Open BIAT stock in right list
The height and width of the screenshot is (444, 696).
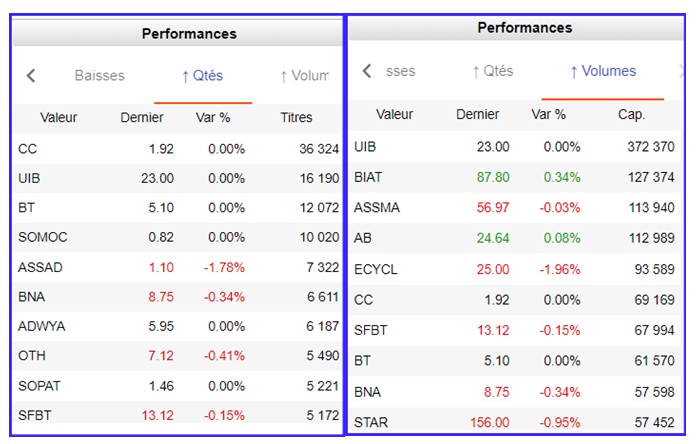[x=368, y=177]
